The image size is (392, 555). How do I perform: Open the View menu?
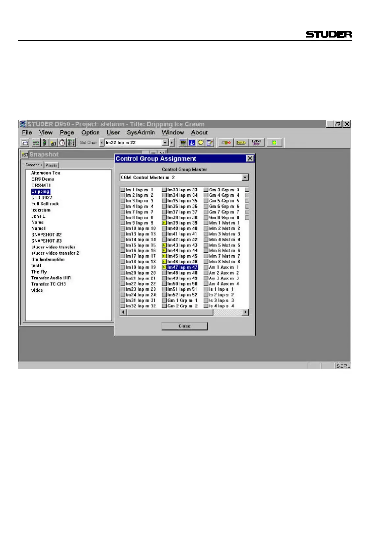pyautogui.click(x=46, y=132)
